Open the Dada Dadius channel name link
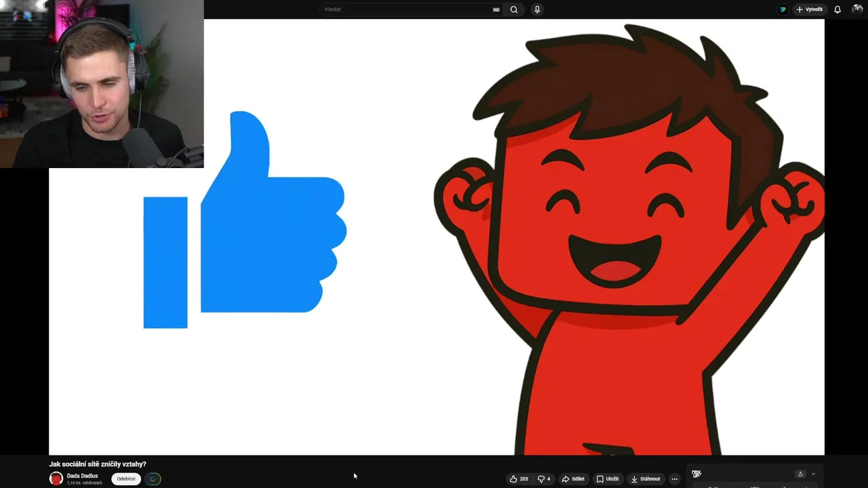This screenshot has width=868, height=488. coord(83,476)
